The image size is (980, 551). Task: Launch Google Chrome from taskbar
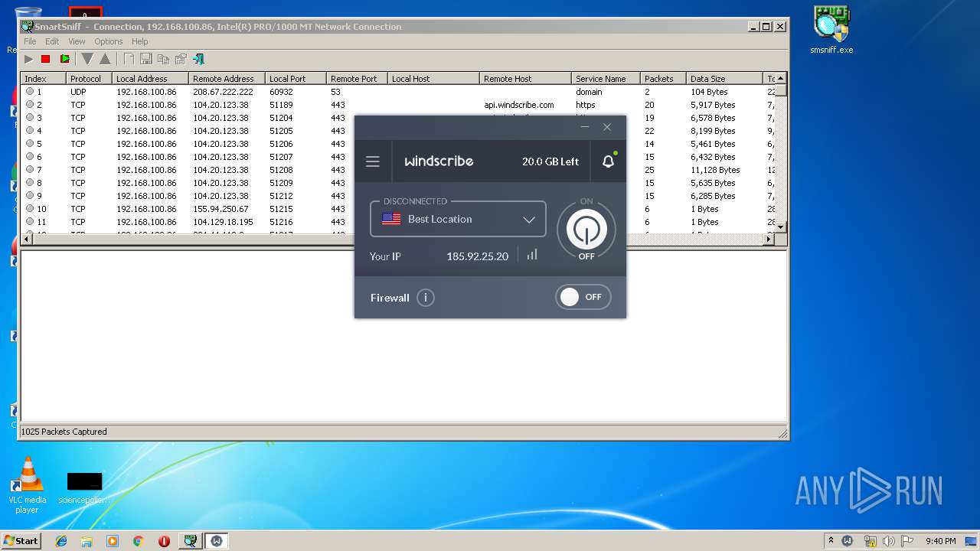click(139, 541)
